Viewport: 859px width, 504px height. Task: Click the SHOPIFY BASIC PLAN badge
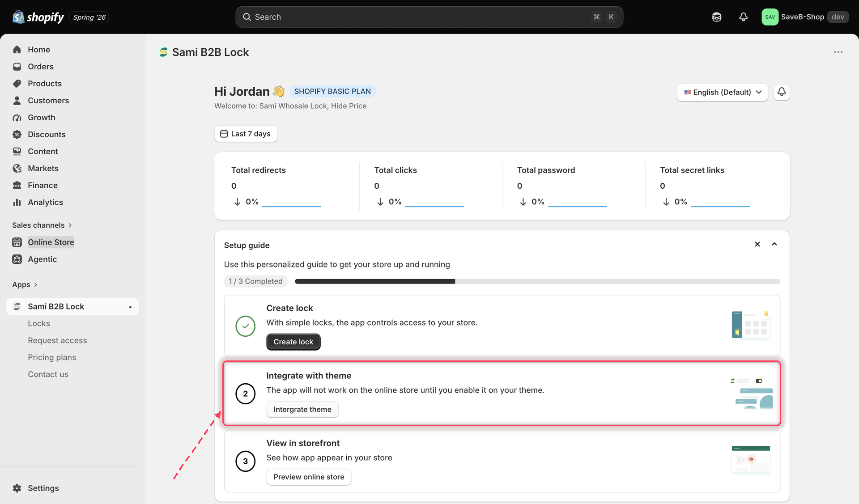pos(332,91)
